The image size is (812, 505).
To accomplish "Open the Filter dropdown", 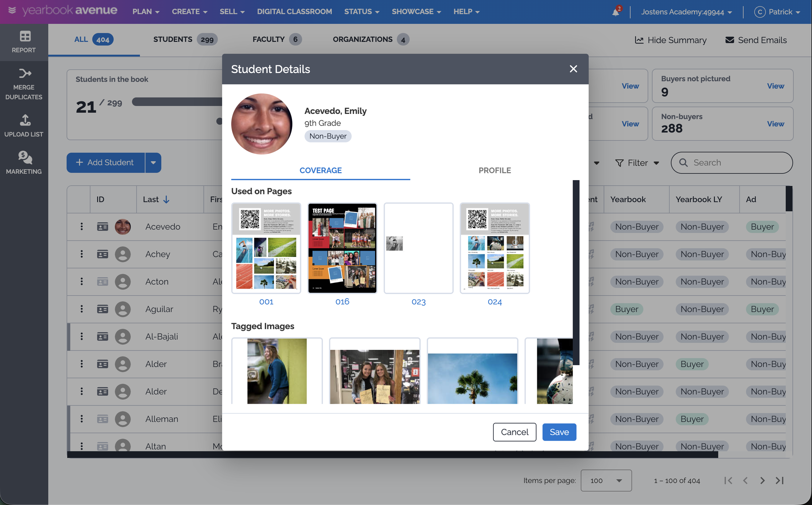I will (x=637, y=163).
